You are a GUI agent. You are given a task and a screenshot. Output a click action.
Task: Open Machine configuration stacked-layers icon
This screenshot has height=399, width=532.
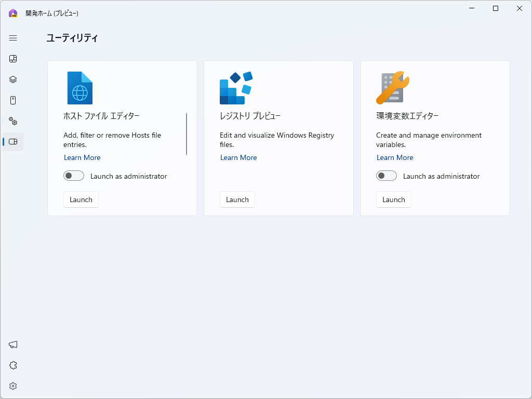click(13, 79)
